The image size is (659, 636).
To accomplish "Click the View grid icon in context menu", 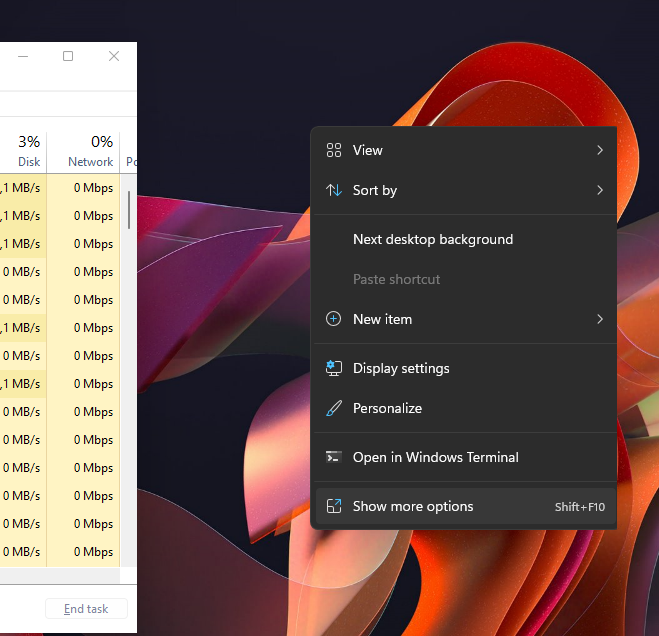I will [x=334, y=150].
